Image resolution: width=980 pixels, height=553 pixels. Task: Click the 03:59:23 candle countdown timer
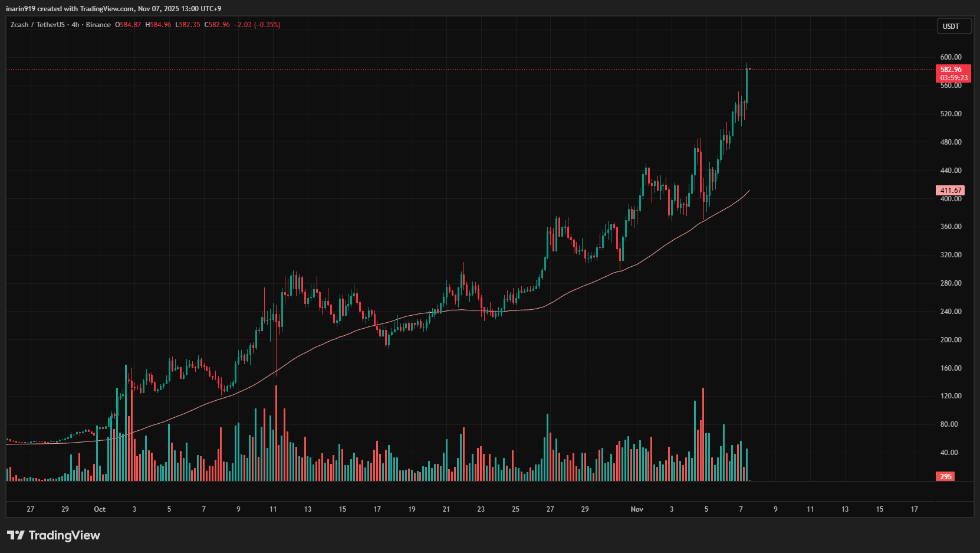953,78
